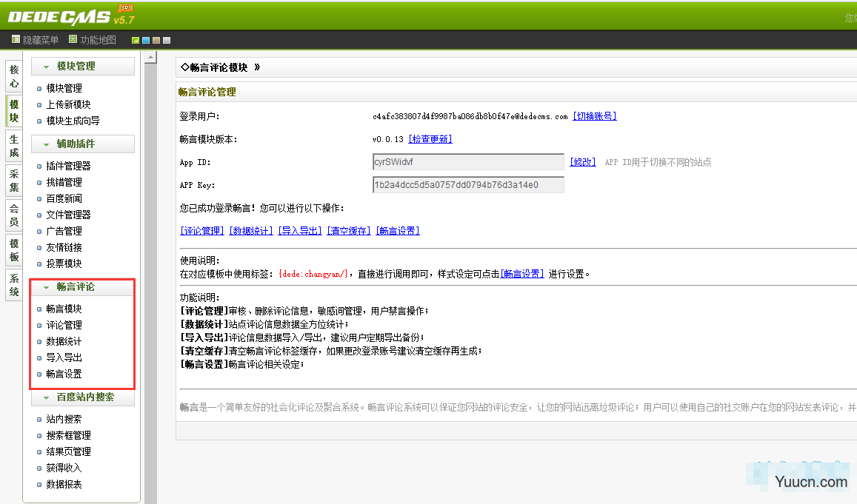Collapse the 百度站内搜索 section

click(x=46, y=397)
